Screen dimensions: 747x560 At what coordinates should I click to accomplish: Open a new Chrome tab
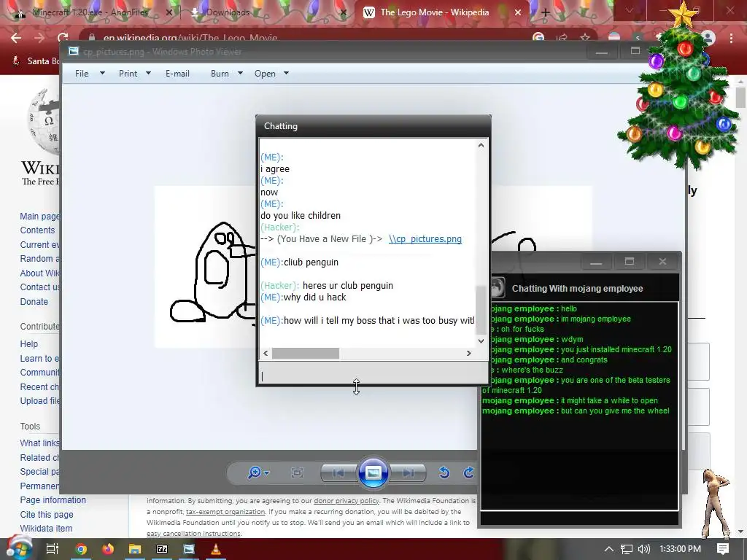[546, 13]
